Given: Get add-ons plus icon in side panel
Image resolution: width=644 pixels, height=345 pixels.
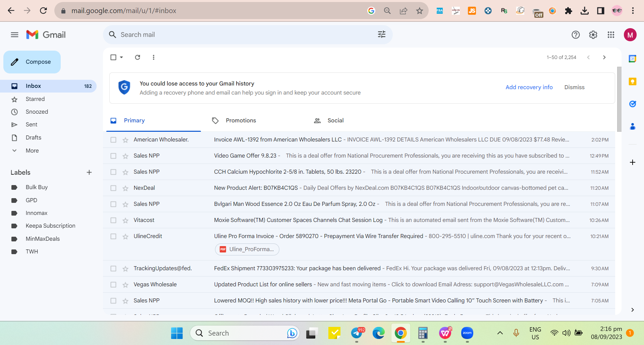Looking at the screenshot, I should (633, 162).
